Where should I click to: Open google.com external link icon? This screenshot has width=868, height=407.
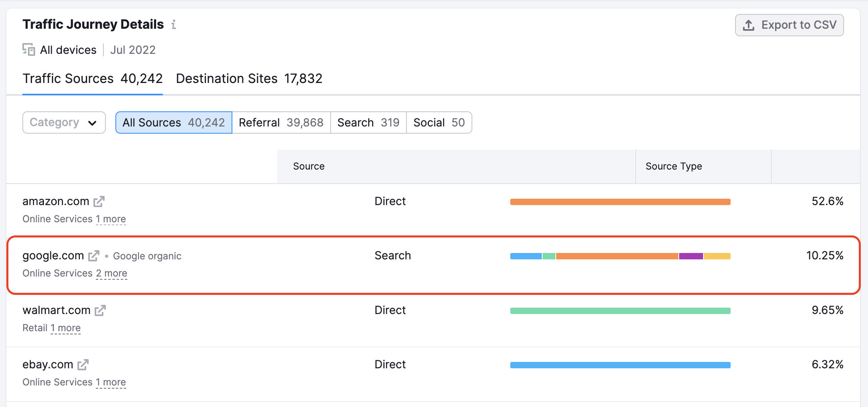point(94,256)
